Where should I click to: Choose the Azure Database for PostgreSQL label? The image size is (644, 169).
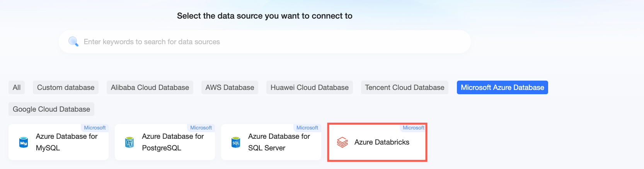click(x=173, y=142)
